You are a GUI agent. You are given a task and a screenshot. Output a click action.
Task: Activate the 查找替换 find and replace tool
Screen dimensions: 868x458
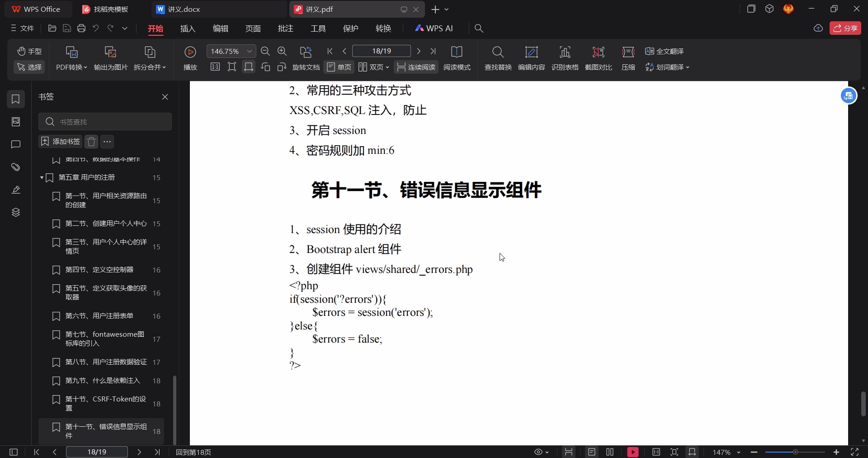[x=497, y=58]
